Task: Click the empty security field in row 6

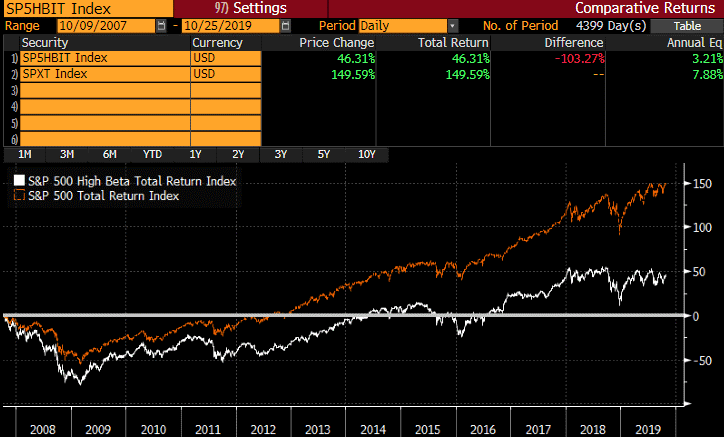Action: click(x=105, y=139)
